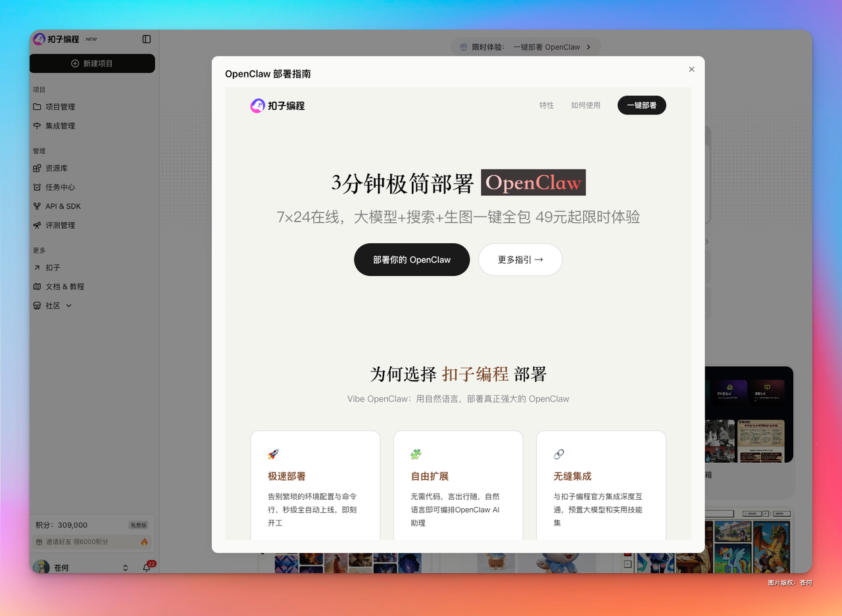Click the 极速部署 card heading

coord(287,476)
